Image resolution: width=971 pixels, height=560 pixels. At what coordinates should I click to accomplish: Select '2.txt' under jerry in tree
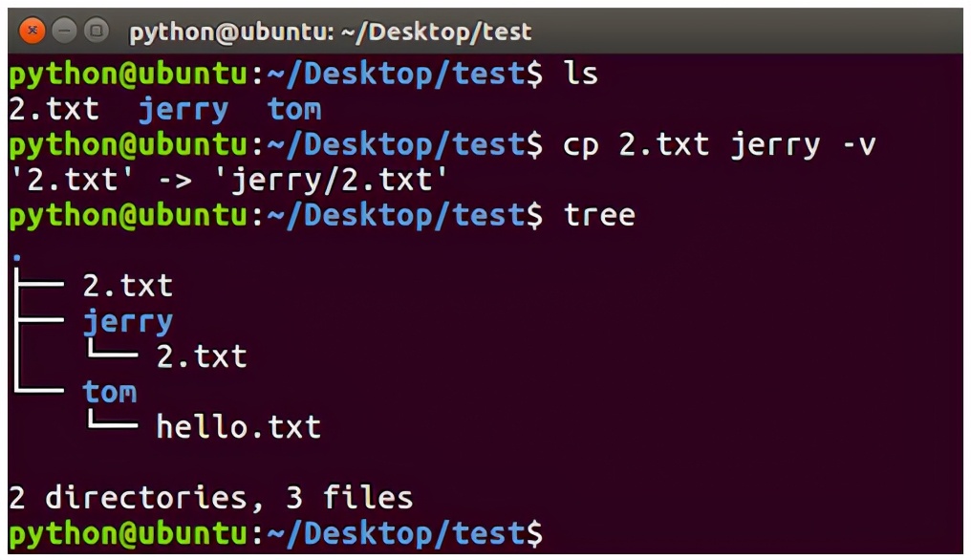coord(202,356)
